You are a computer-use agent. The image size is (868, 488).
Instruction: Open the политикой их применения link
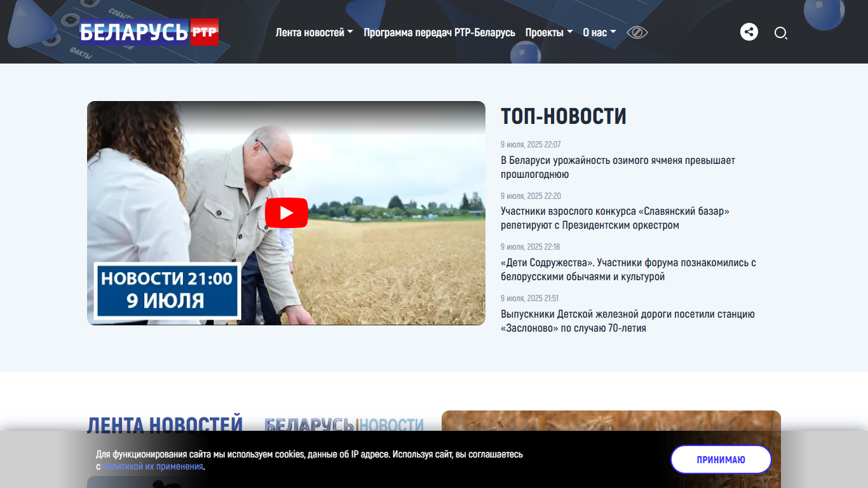point(153,466)
